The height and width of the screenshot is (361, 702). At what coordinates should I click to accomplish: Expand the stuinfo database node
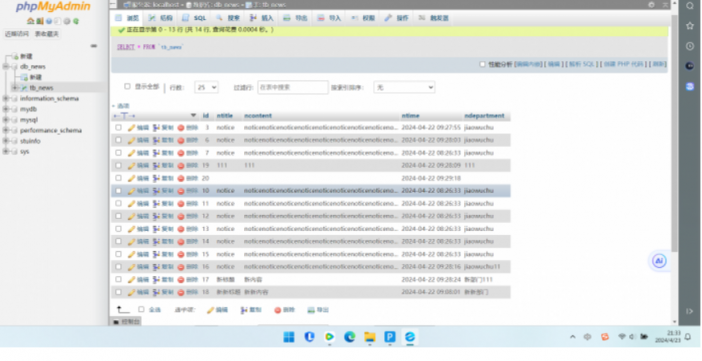click(x=6, y=141)
